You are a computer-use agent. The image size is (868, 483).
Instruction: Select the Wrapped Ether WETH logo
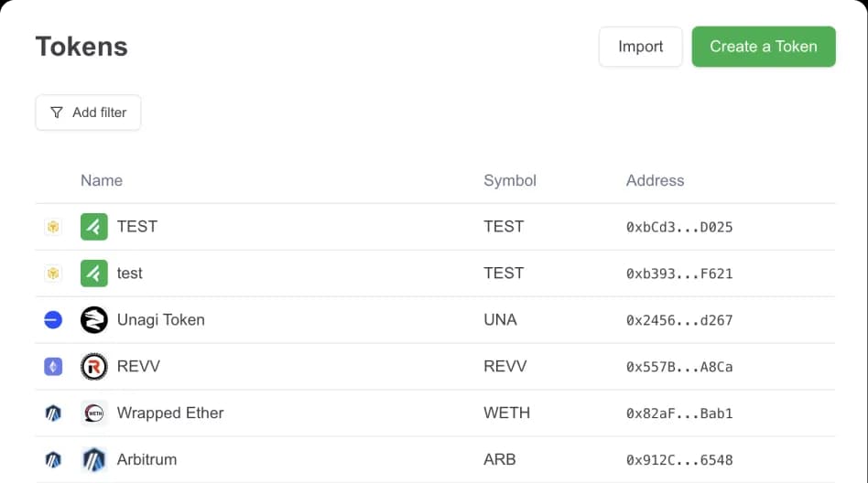tap(94, 413)
